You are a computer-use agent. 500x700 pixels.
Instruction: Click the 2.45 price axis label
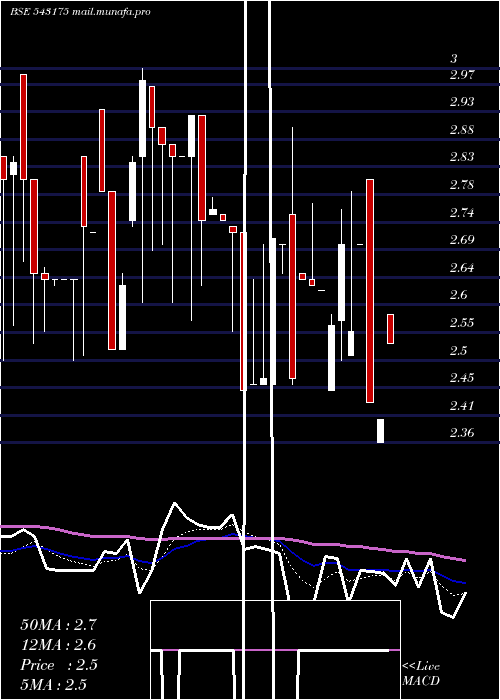click(462, 378)
